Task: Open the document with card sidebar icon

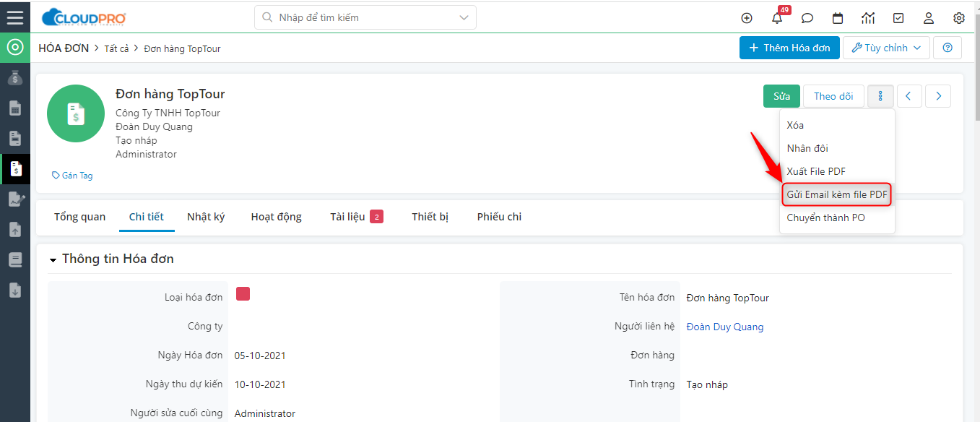Action: [15, 139]
